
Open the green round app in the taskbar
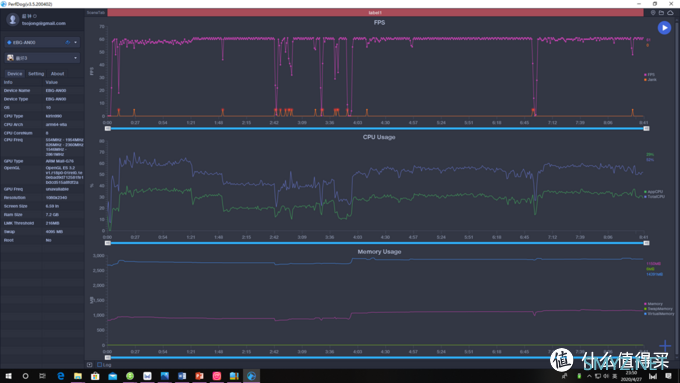(130, 376)
